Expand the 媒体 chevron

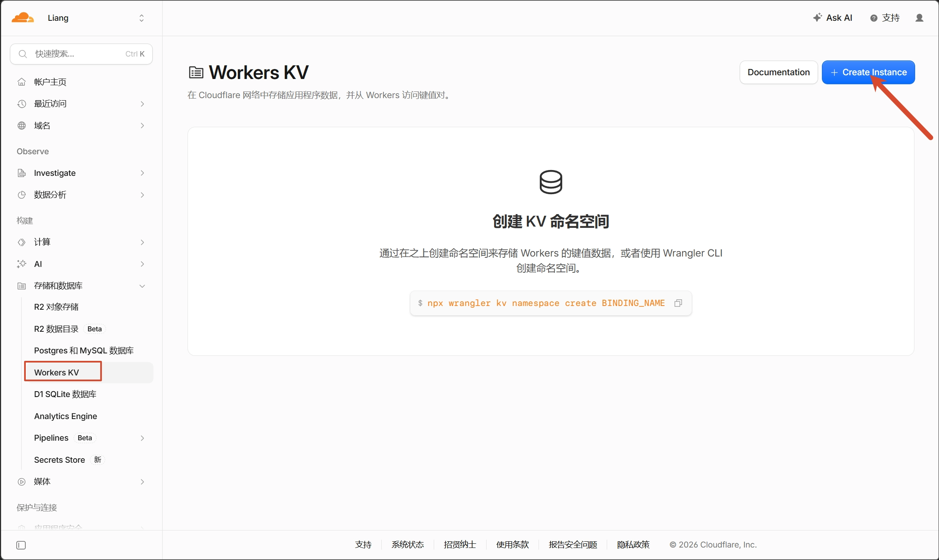(142, 481)
